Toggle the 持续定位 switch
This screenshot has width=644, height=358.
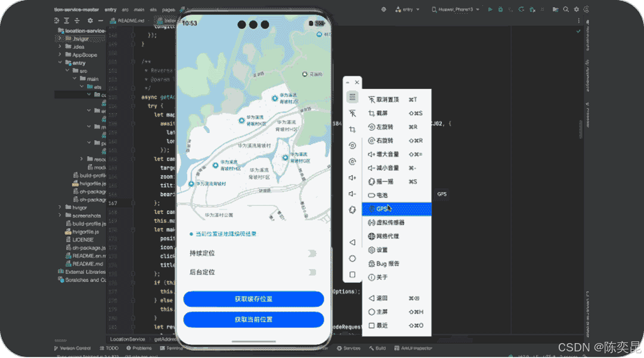[312, 253]
